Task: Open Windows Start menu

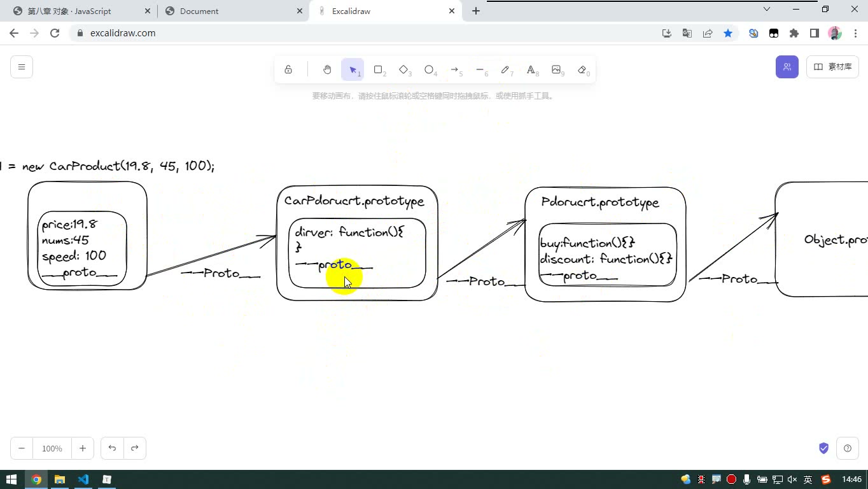Action: pos(11,479)
